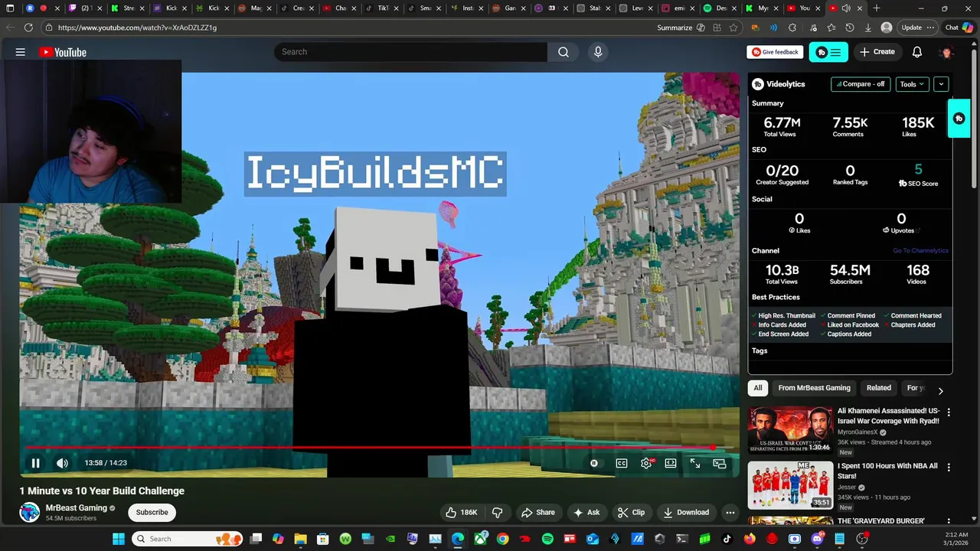980x551 pixels.
Task: Select the All chip filter
Action: pos(758,388)
